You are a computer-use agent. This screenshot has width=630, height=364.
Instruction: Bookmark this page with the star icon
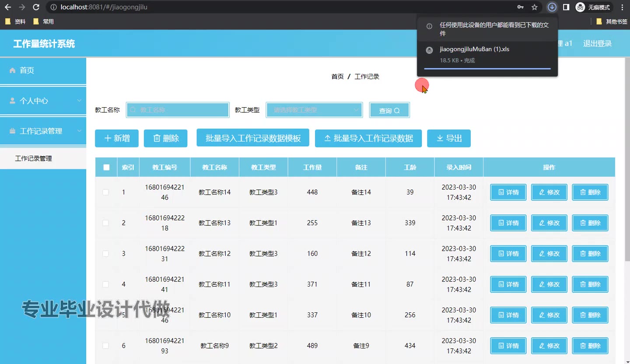(534, 7)
